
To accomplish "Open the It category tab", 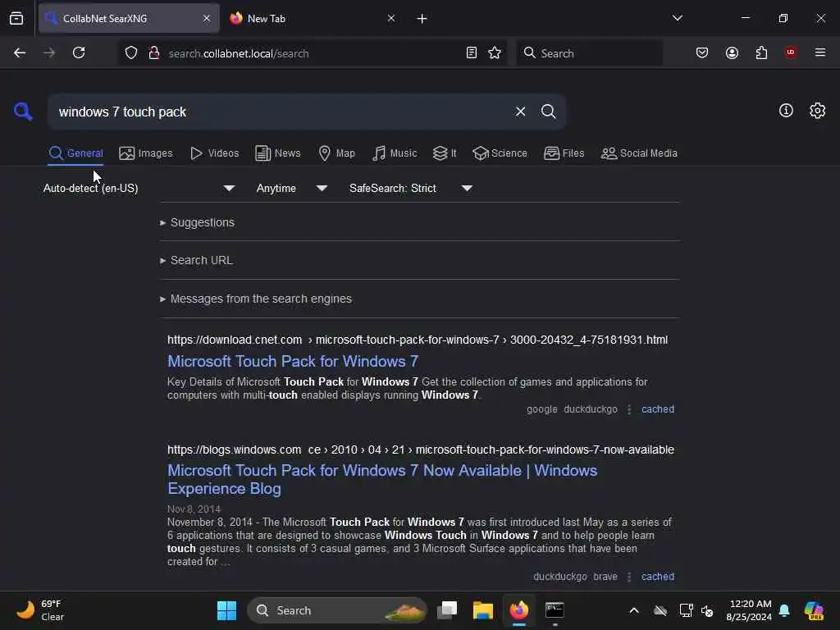I will coord(445,153).
